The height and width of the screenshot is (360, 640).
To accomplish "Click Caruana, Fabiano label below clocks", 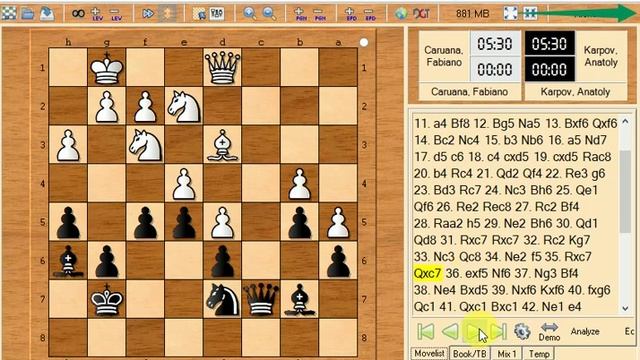I will [469, 92].
